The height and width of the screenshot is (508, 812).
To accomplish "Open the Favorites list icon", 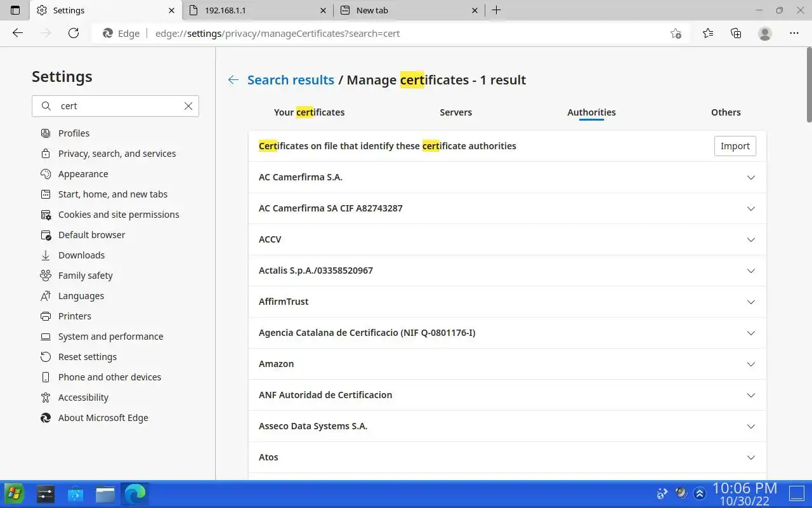I will [708, 33].
